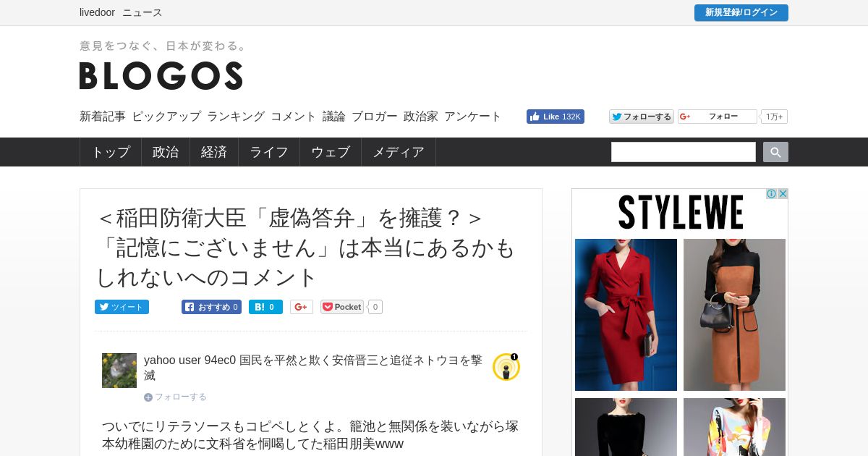Open 議論 page
This screenshot has width=868, height=456.
pos(334,117)
